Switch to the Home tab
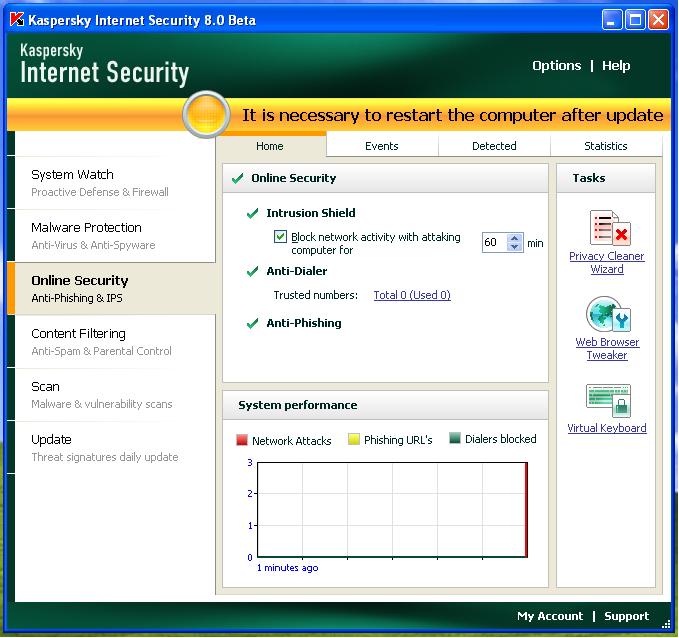Viewport: 679px width, 638px height. [x=270, y=146]
